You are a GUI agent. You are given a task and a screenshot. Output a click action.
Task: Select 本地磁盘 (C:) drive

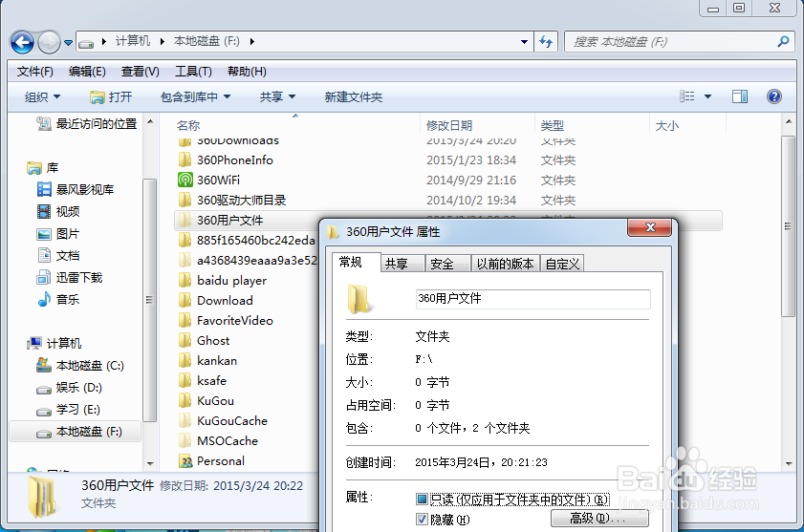coord(80,366)
